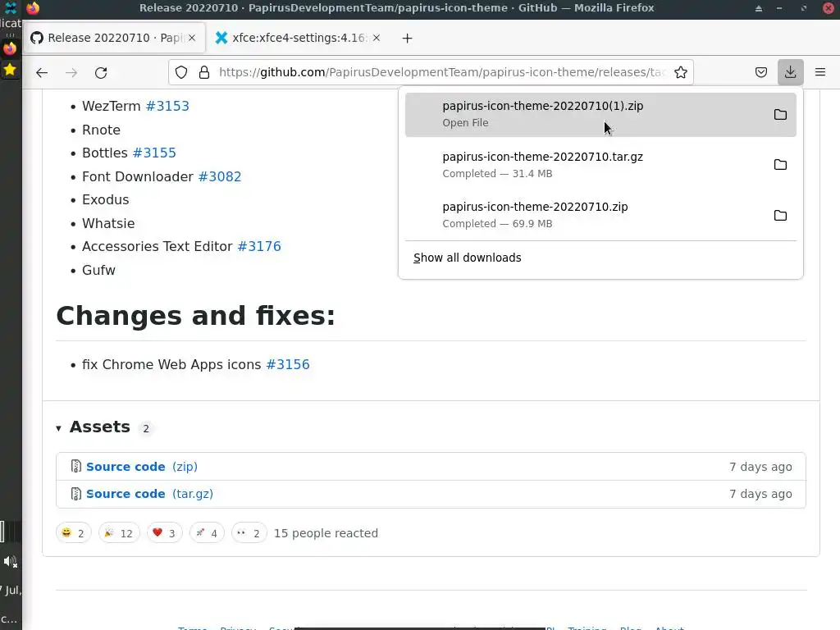840x630 pixels.
Task: Reload the current GitHub page
Action: click(x=101, y=72)
